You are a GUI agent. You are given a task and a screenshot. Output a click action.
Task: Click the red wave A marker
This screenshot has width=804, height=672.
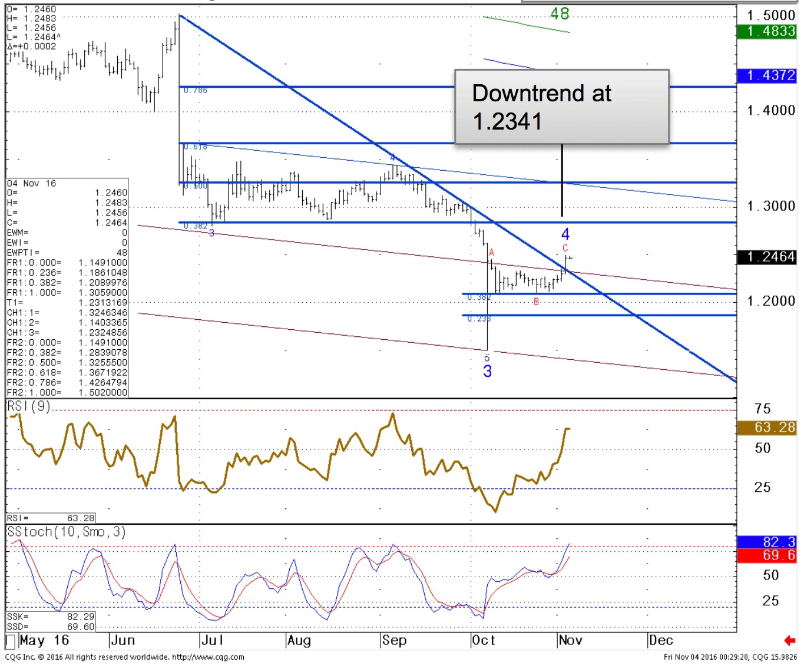tap(491, 253)
